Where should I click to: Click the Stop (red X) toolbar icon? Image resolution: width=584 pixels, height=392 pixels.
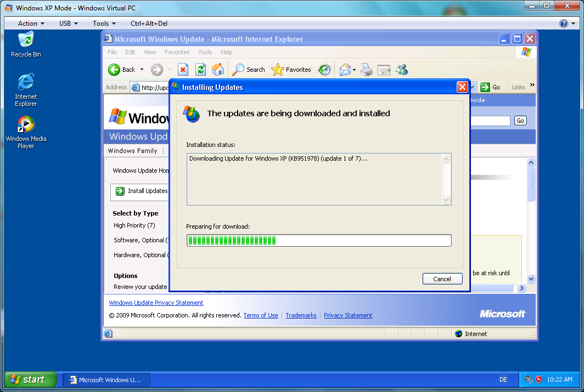(x=183, y=70)
